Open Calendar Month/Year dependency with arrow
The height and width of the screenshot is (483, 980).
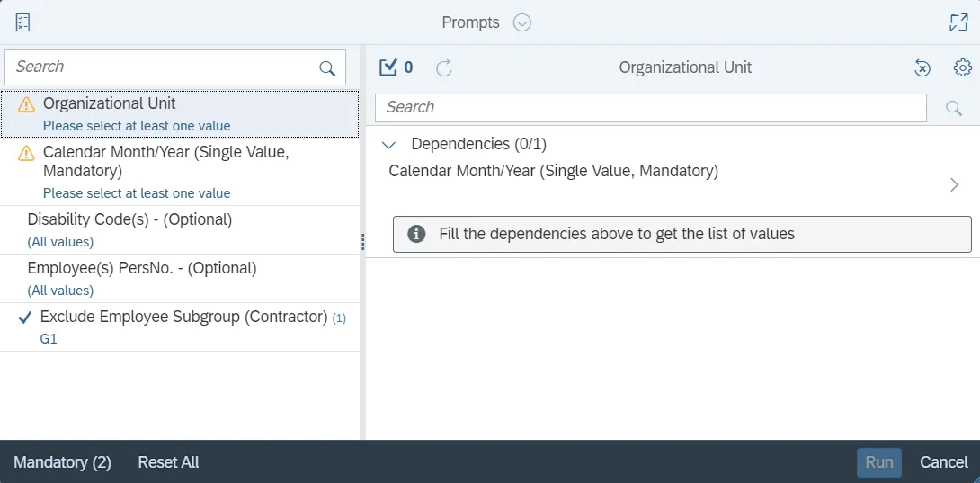point(954,185)
